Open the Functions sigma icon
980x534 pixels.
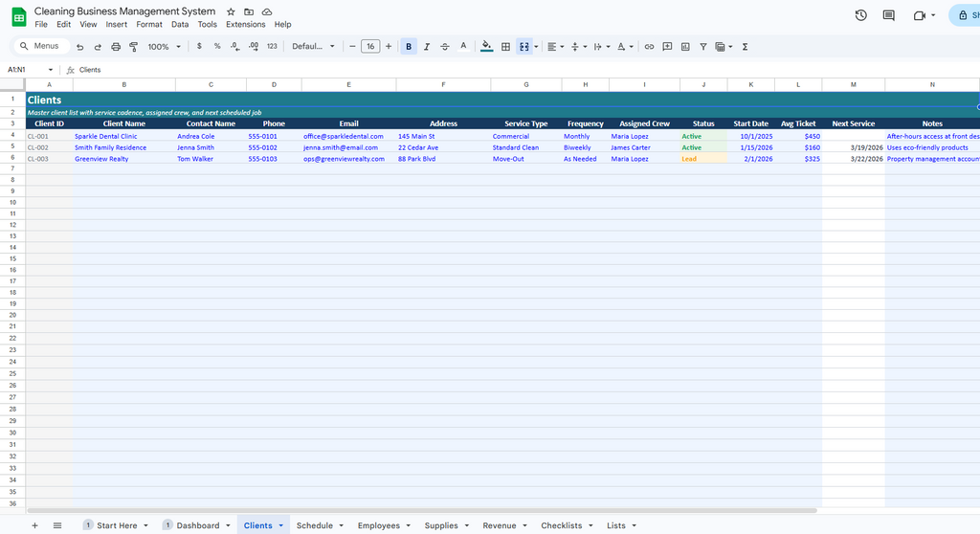pyautogui.click(x=745, y=46)
